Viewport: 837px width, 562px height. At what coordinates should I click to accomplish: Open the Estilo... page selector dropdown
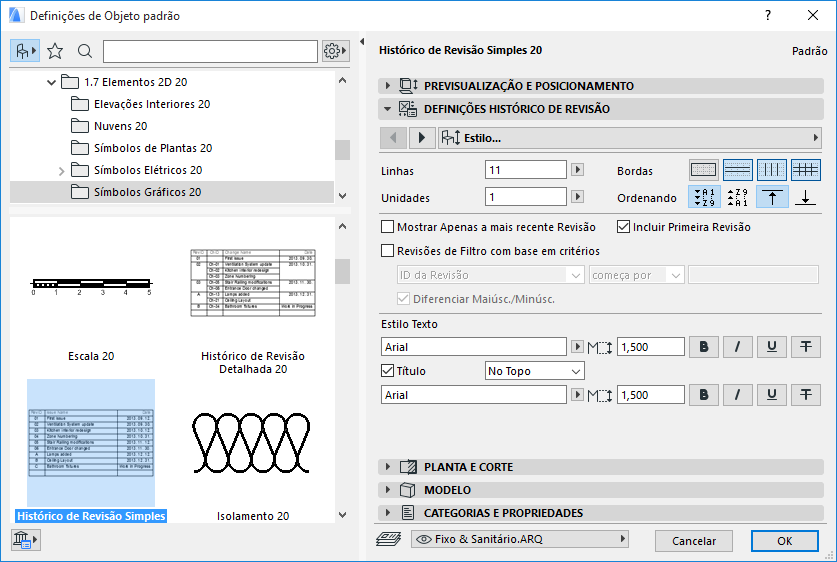tap(630, 138)
